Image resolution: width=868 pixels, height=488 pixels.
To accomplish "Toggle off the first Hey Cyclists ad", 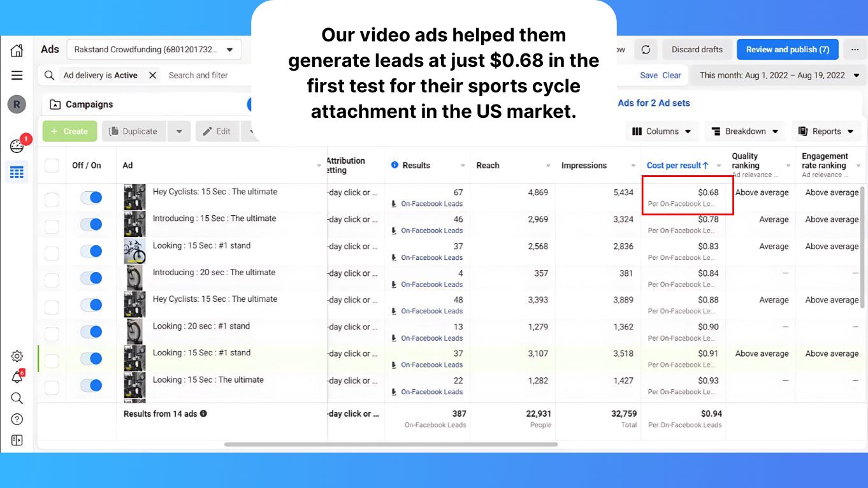I will [x=91, y=197].
